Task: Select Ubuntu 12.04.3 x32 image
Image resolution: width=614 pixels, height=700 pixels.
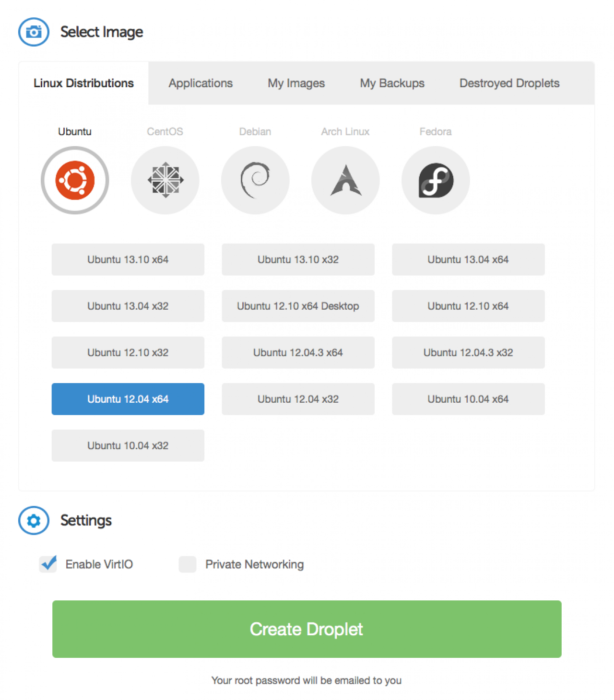Action: pyautogui.click(x=468, y=352)
